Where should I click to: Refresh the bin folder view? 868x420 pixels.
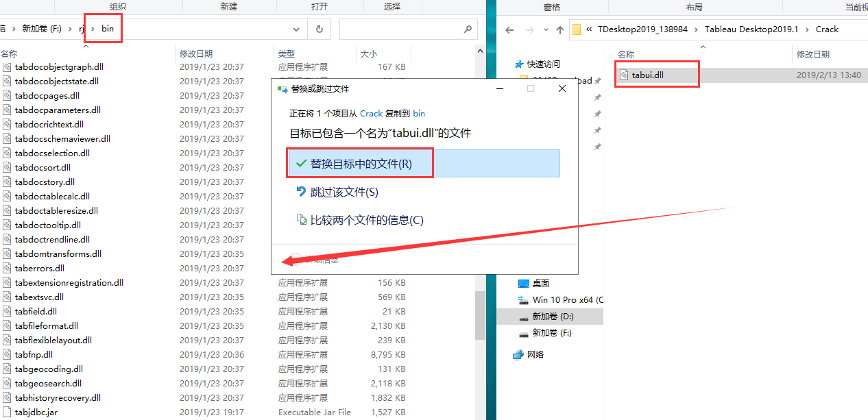pyautogui.click(x=320, y=29)
